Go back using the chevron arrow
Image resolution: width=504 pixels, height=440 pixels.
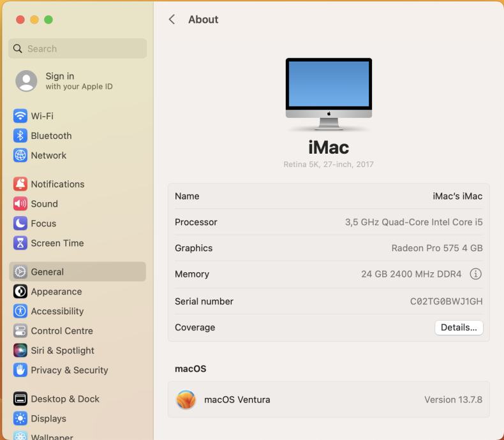click(172, 20)
